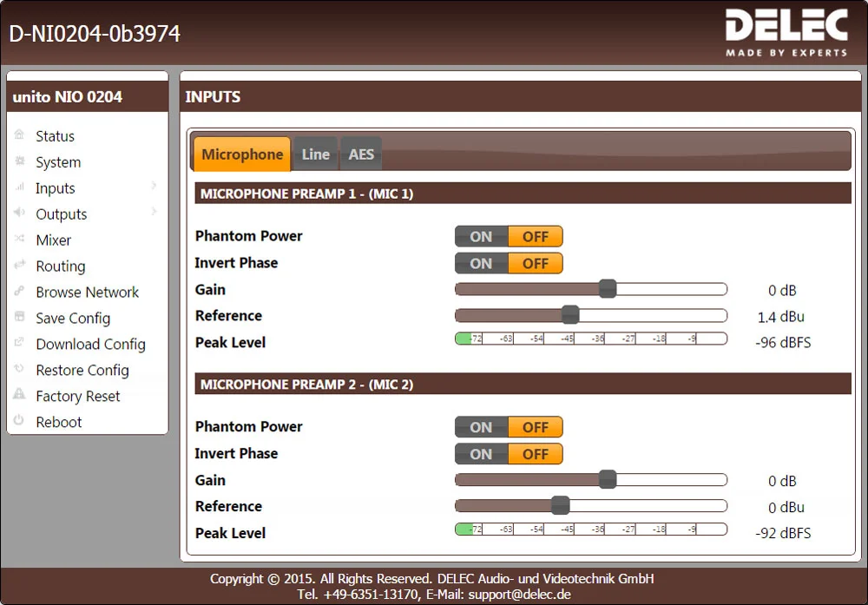
Task: Click the MIC 1 Reference slider handle
Action: (x=570, y=315)
